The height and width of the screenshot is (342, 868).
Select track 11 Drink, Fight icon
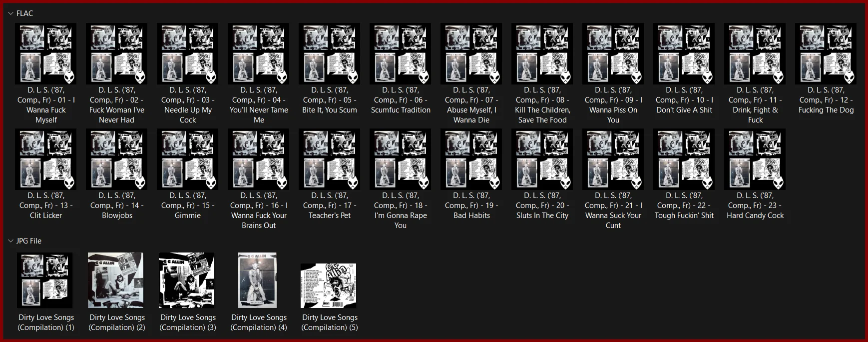click(x=755, y=53)
